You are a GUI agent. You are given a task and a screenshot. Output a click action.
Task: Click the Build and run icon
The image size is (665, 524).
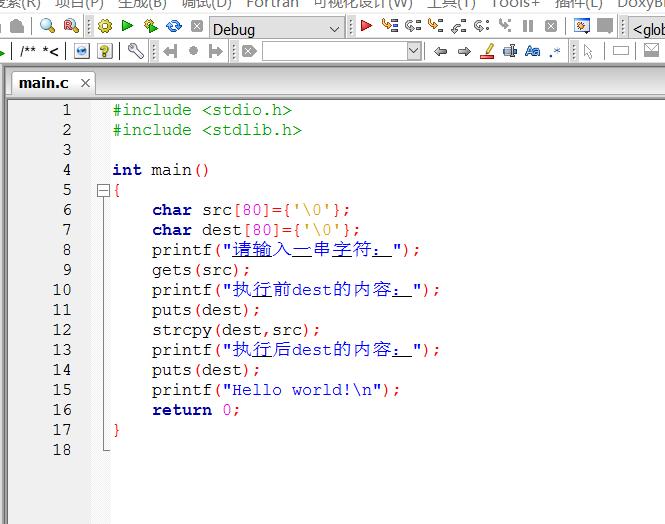pos(151,26)
